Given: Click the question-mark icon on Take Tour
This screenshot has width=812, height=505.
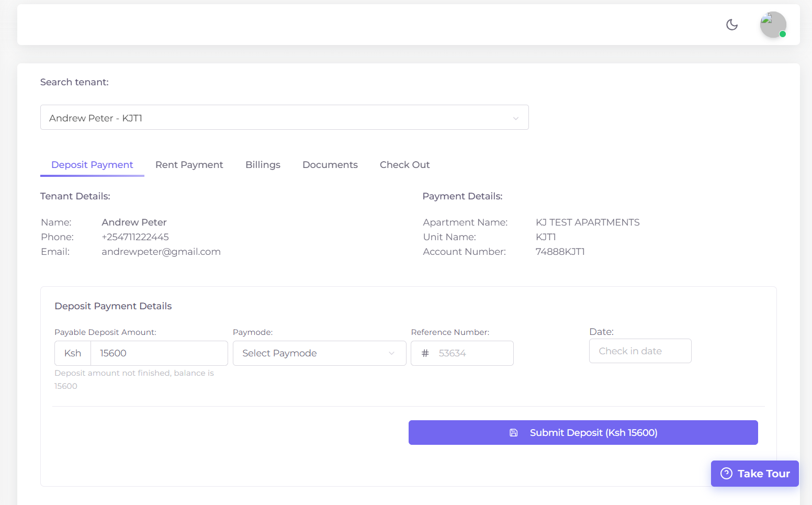Looking at the screenshot, I should tap(726, 473).
